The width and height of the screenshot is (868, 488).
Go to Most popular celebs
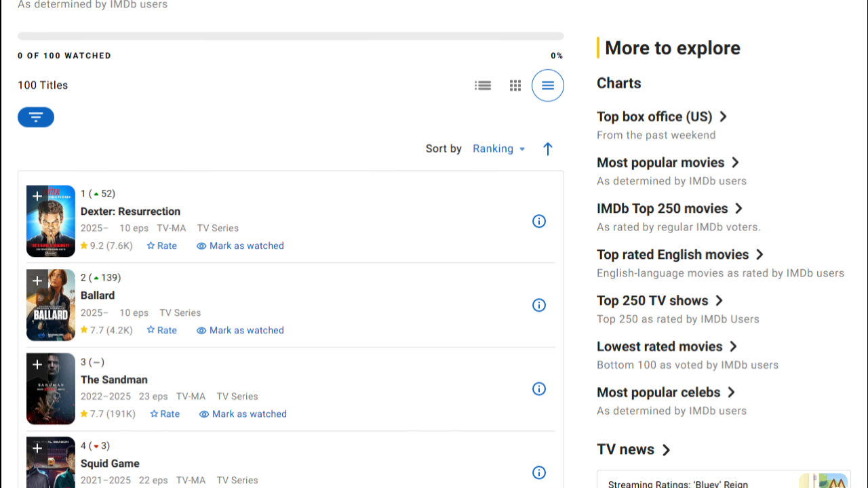[666, 392]
